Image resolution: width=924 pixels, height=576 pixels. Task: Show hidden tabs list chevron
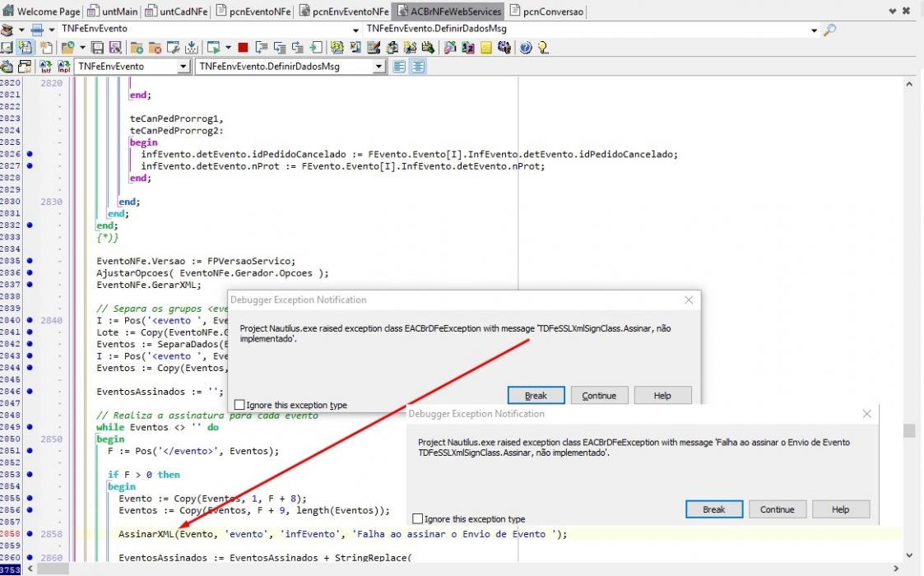pos(892,11)
